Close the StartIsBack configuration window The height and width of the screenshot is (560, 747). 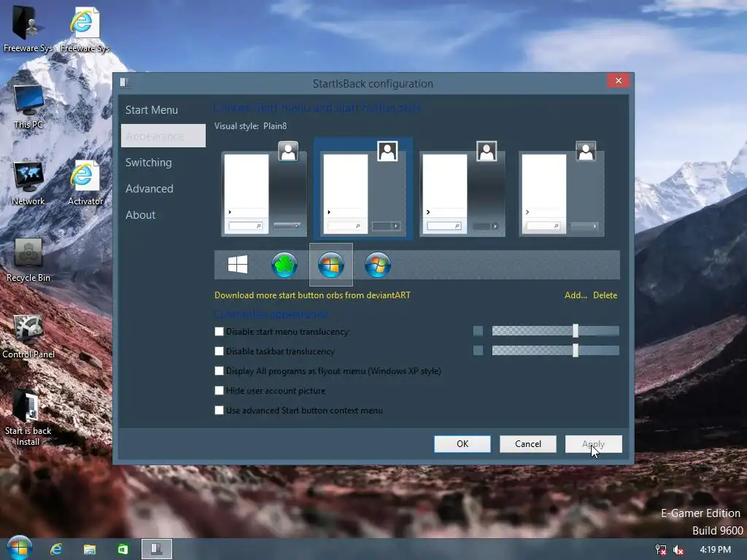pos(619,80)
